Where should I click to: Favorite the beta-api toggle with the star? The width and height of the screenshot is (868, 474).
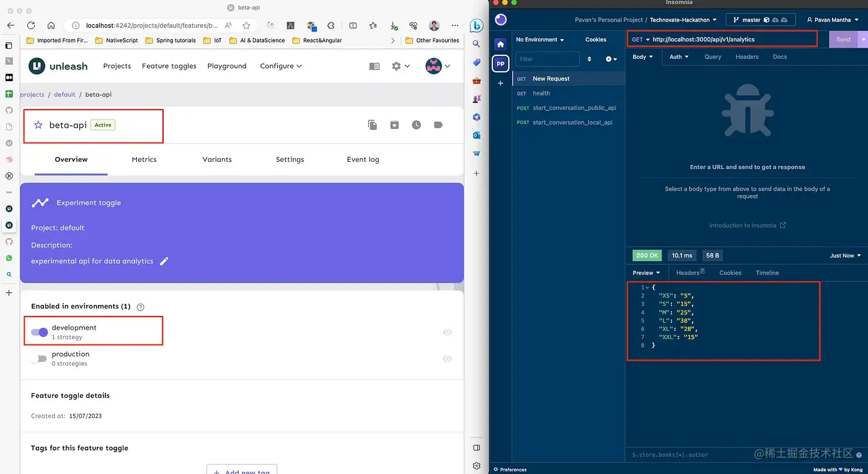(38, 125)
